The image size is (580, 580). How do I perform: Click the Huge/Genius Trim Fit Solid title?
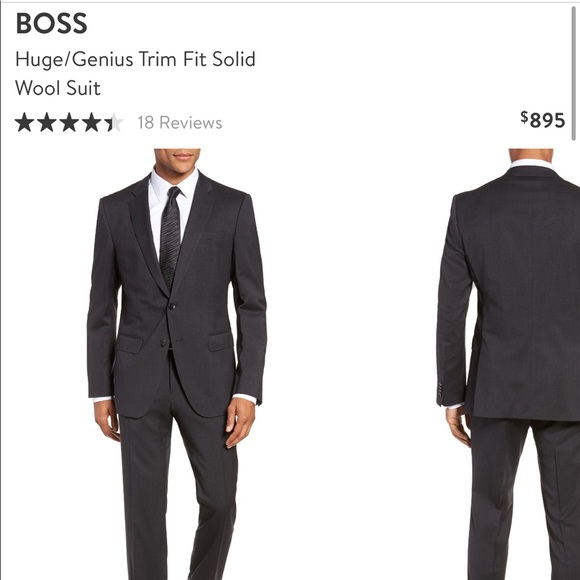(x=135, y=59)
